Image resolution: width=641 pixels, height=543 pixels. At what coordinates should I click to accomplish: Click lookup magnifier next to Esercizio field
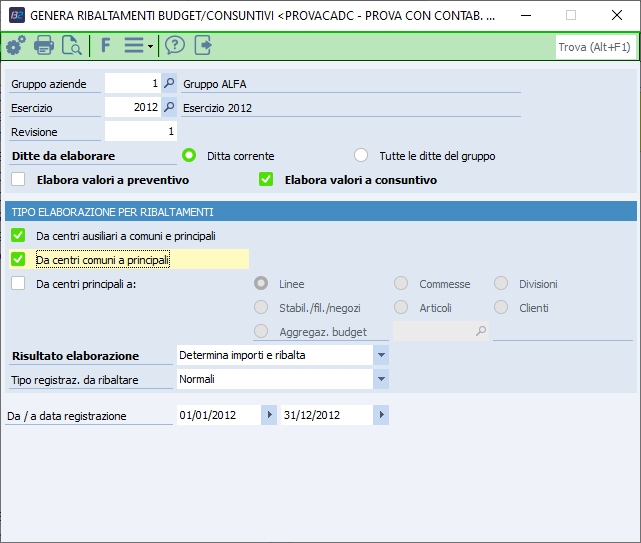(x=169, y=108)
